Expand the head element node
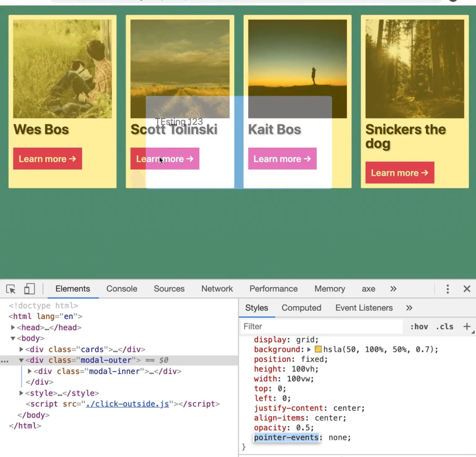Image resolution: width=476 pixels, height=457 pixels. point(13,328)
